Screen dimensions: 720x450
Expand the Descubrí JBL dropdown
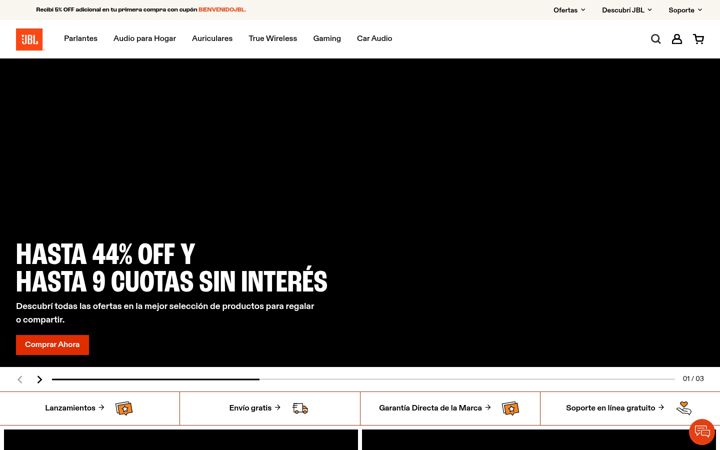coord(627,10)
